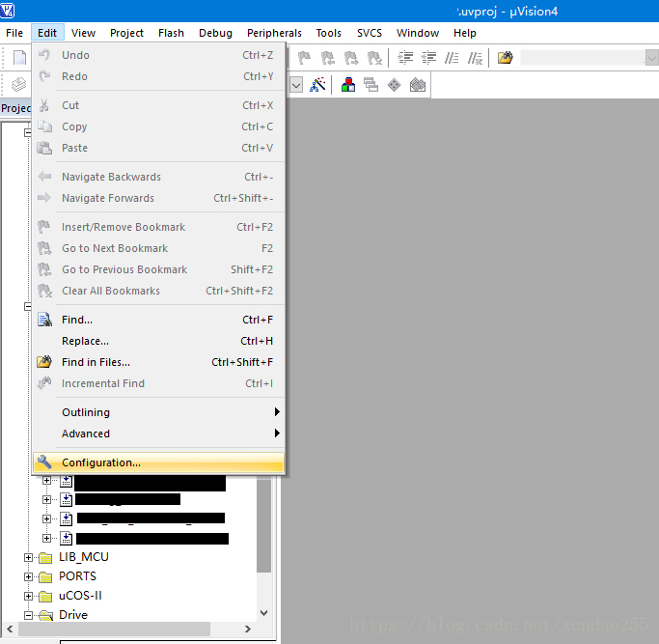Select Replace... in the Edit menu
This screenshot has width=659, height=644.
coord(158,341)
